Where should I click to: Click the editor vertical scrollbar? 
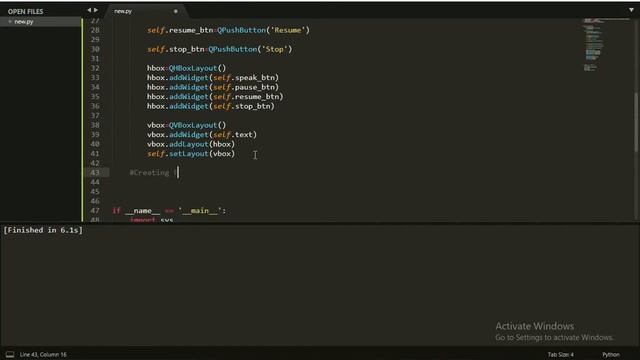point(636,122)
